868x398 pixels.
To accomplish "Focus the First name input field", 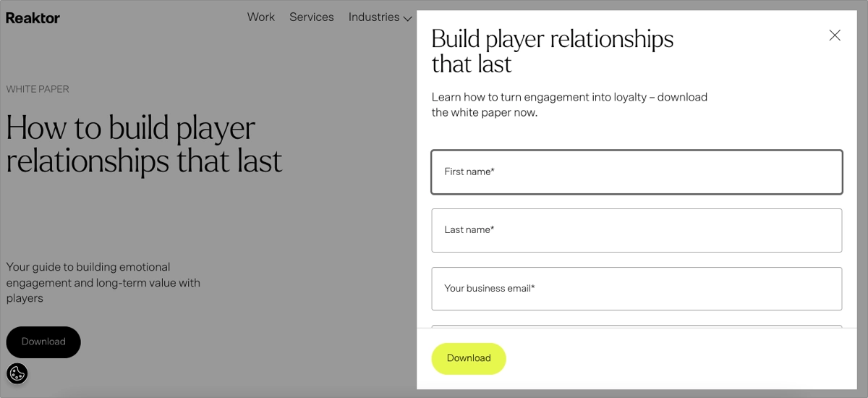I will [637, 172].
